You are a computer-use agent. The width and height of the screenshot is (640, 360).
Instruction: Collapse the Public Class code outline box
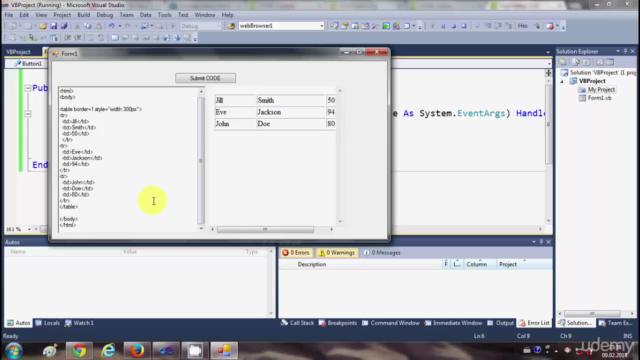coord(27,88)
